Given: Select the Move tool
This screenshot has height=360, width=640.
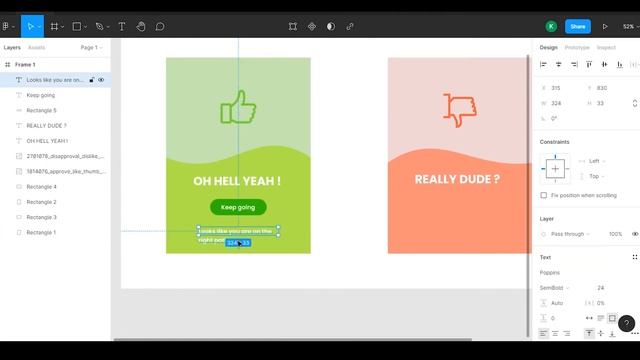Looking at the screenshot, I should [x=30, y=27].
